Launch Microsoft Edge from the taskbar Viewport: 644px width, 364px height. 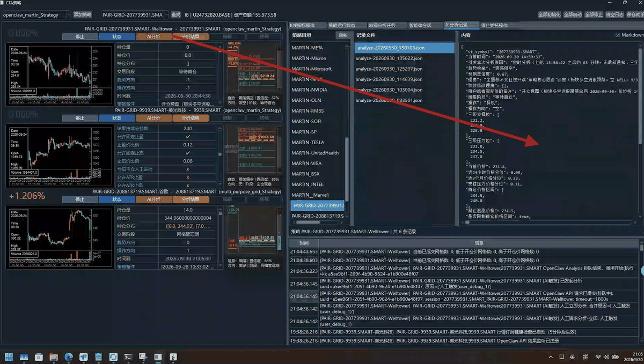click(x=69, y=356)
